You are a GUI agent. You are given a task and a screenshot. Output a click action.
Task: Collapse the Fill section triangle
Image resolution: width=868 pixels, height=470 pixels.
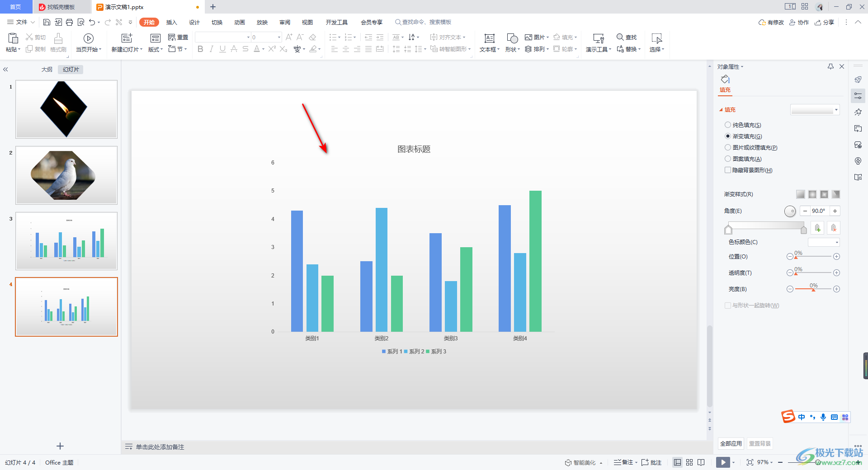click(721, 110)
